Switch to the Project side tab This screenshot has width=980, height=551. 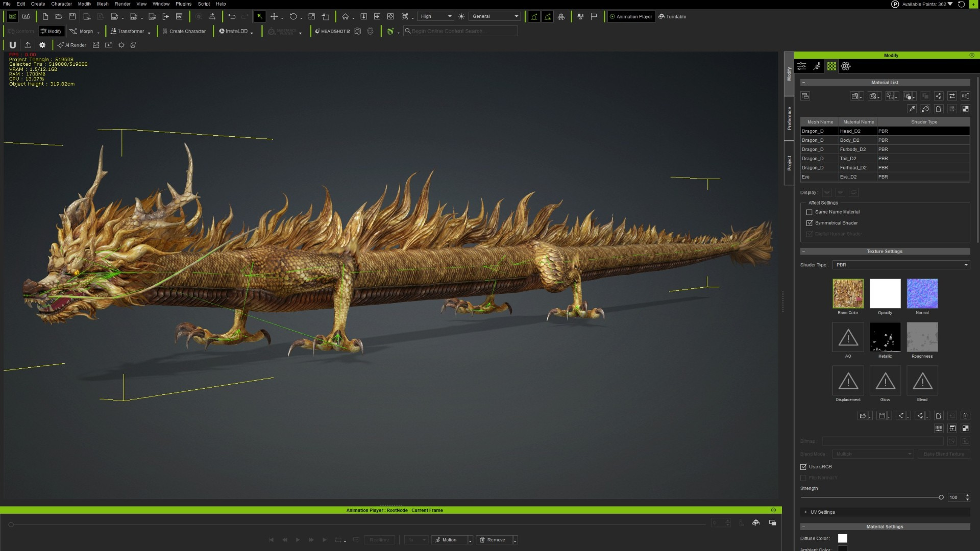[x=789, y=163]
